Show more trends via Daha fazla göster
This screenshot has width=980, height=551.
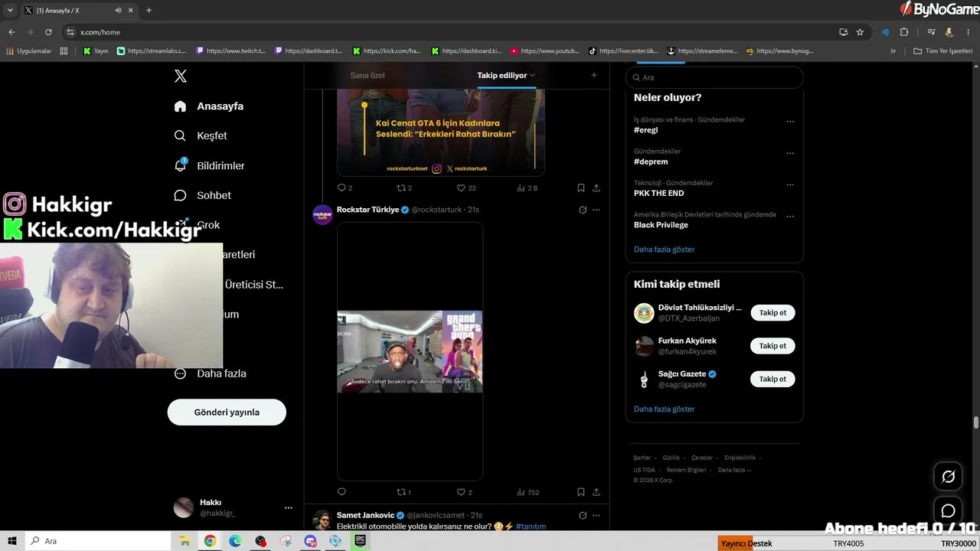tap(664, 249)
